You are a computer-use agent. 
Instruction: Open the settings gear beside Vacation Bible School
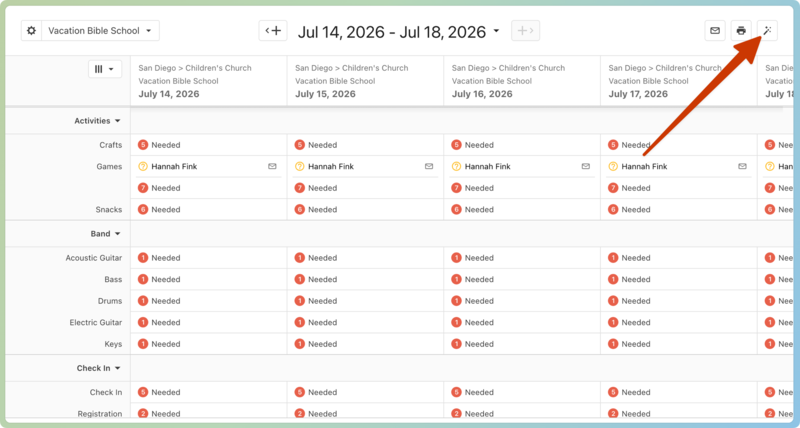click(x=31, y=31)
